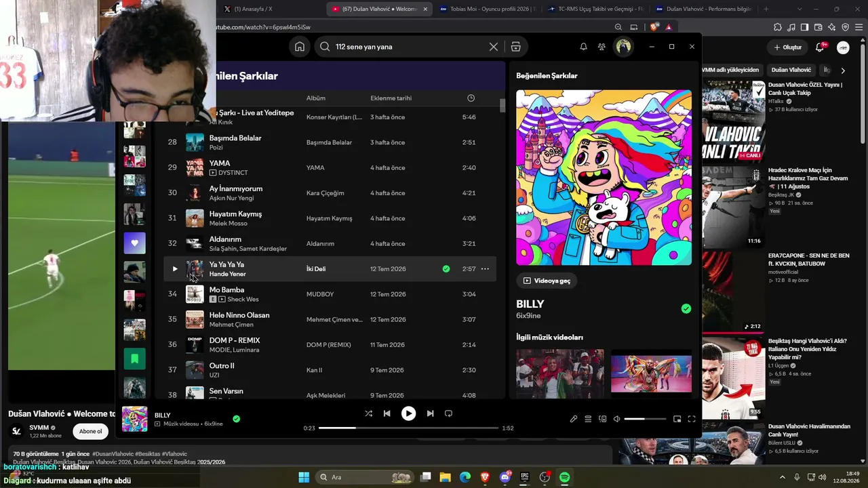Toggle the browser sidebar panel icon
This screenshot has height=488, width=868.
coord(804,27)
